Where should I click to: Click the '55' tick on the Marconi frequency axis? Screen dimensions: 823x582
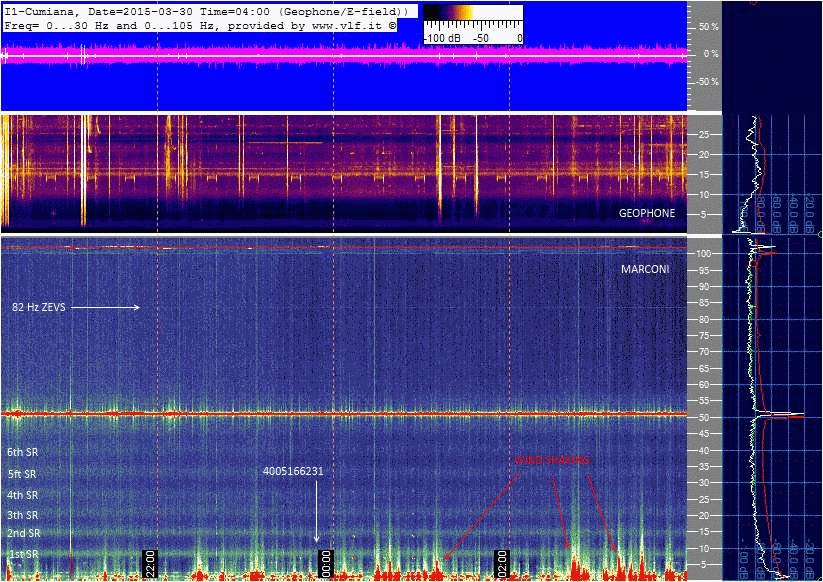tap(704, 401)
